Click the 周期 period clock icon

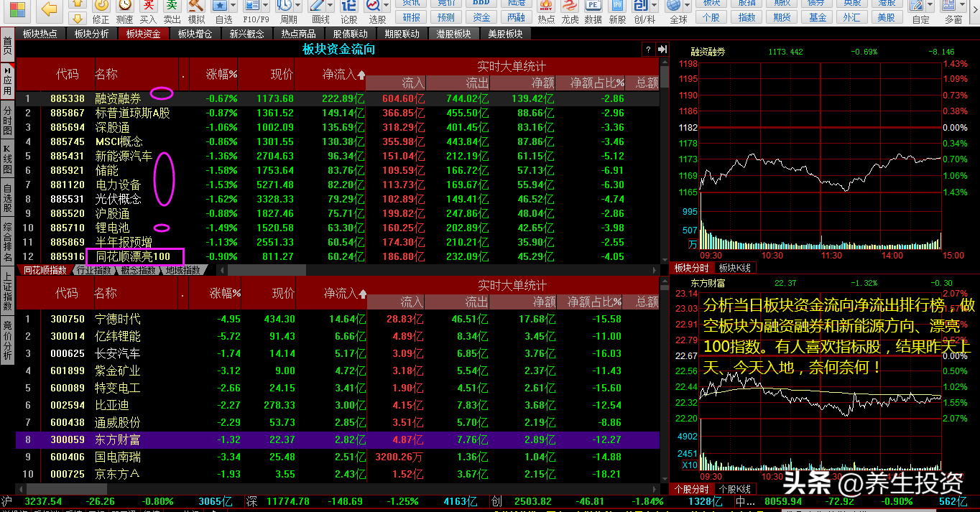(x=285, y=6)
